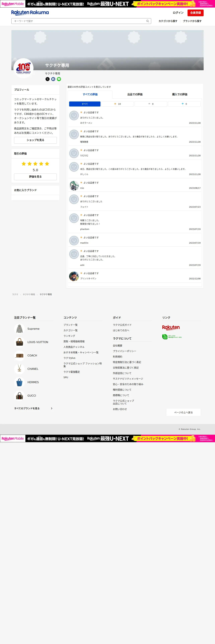
Task: Open CHANEL necklace thumbnail
Action: click(x=20, y=369)
